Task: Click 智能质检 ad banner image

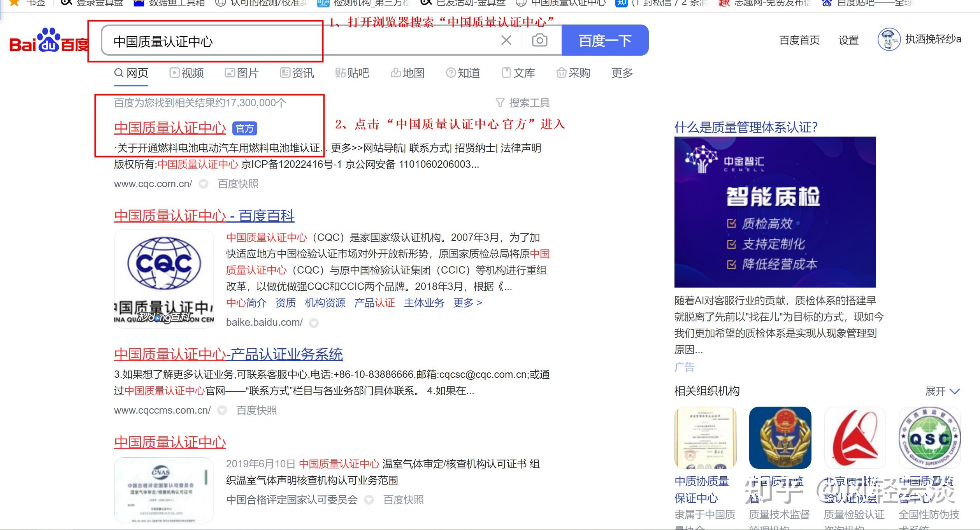Action: (775, 212)
